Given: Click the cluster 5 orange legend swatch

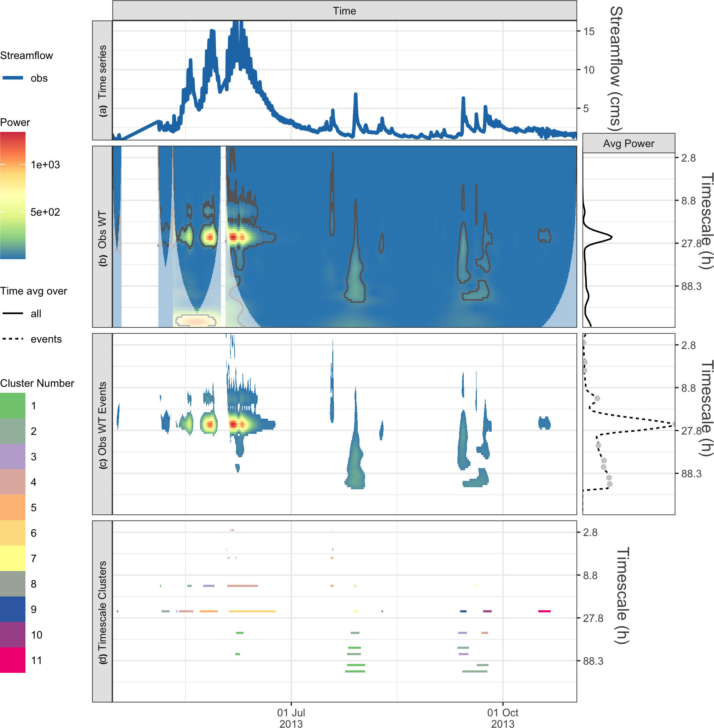Looking at the screenshot, I should [x=13, y=507].
